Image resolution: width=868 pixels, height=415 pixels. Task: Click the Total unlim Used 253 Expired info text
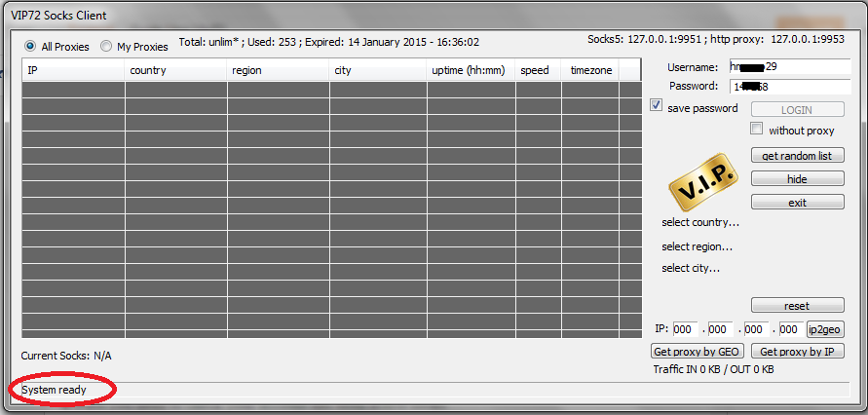click(x=329, y=42)
